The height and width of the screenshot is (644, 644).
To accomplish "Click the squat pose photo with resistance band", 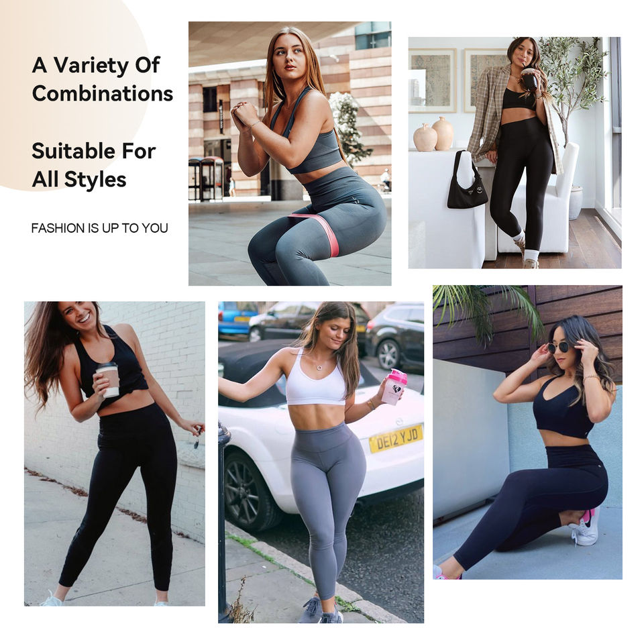I will (290, 153).
